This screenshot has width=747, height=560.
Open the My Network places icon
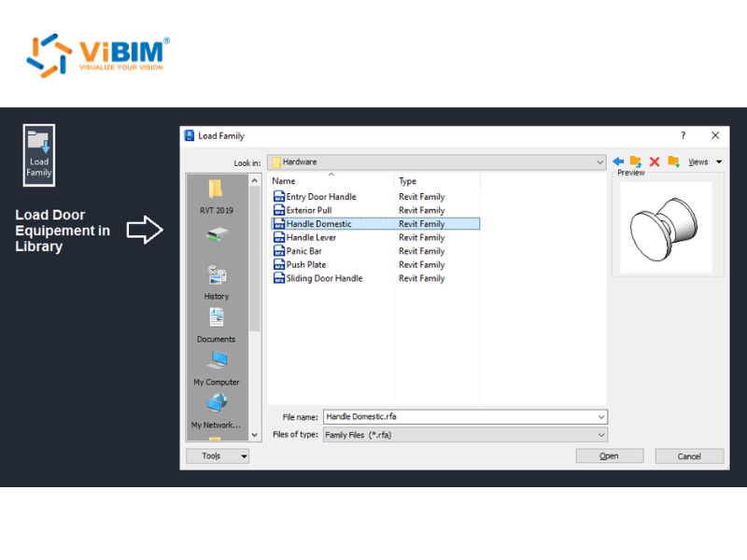pos(218,403)
